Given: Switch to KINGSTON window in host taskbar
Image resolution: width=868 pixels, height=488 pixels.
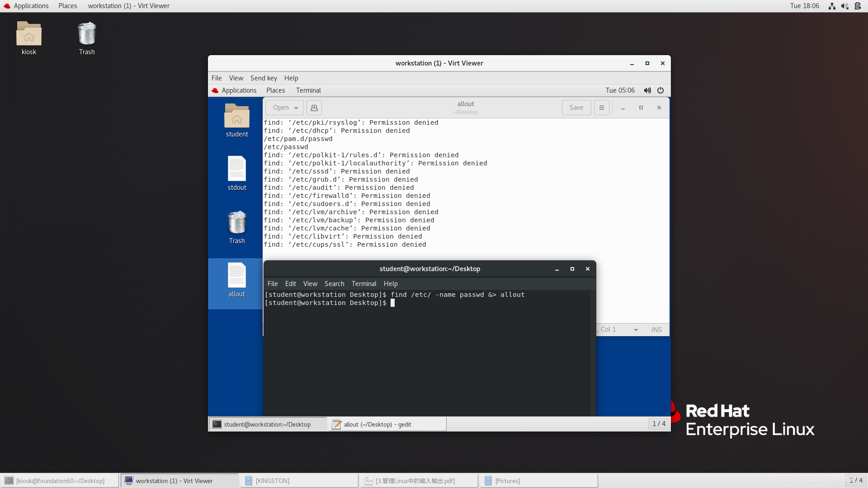Looking at the screenshot, I should click(298, 481).
